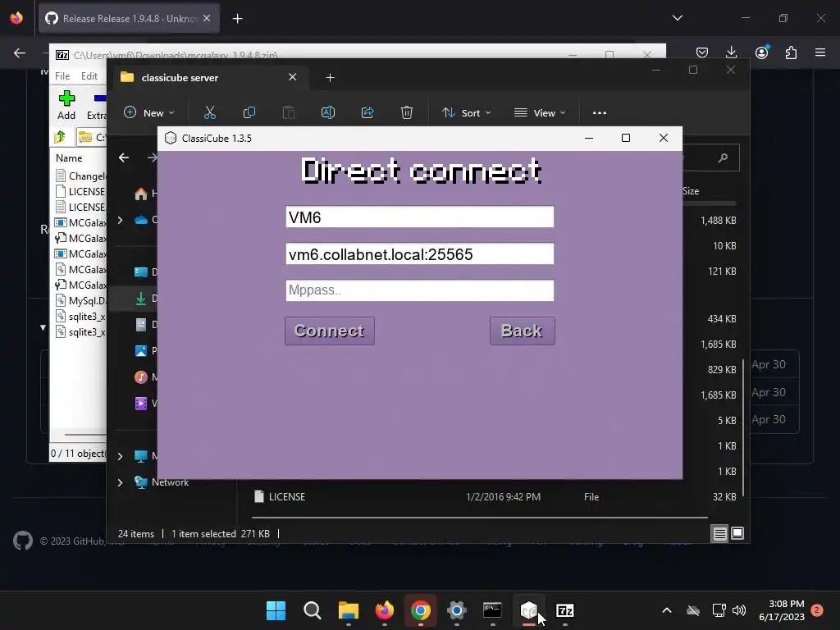This screenshot has height=630, width=840.
Task: Open Firefox downloads panel
Action: (731, 52)
